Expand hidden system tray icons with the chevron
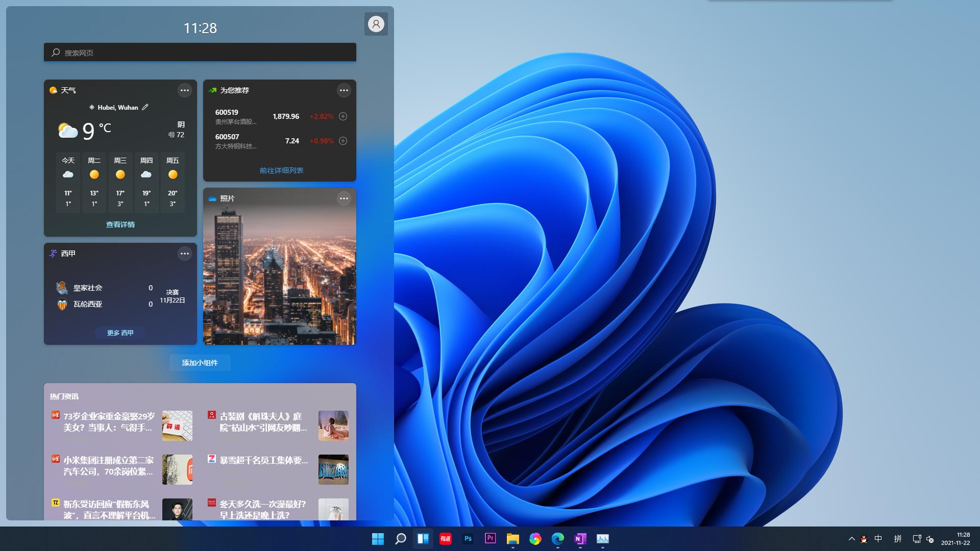 (851, 539)
